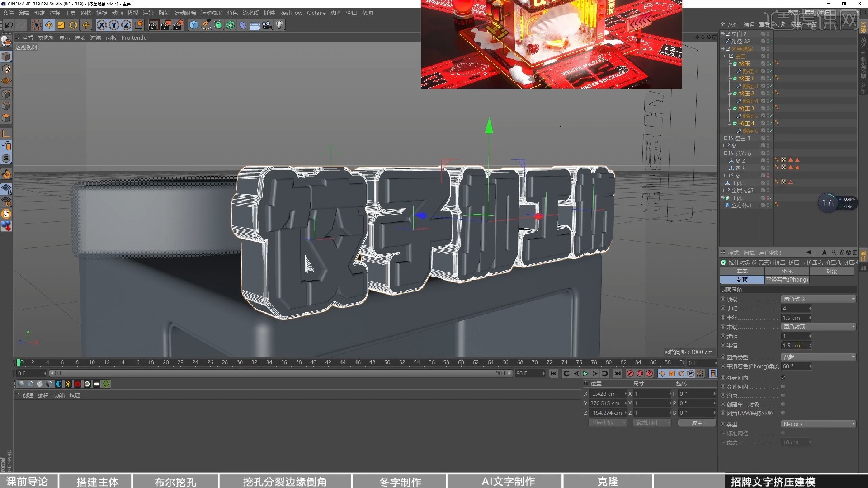Open 摄像机 menu in viewport header
Screen dimensions: 868x488
coord(46,38)
